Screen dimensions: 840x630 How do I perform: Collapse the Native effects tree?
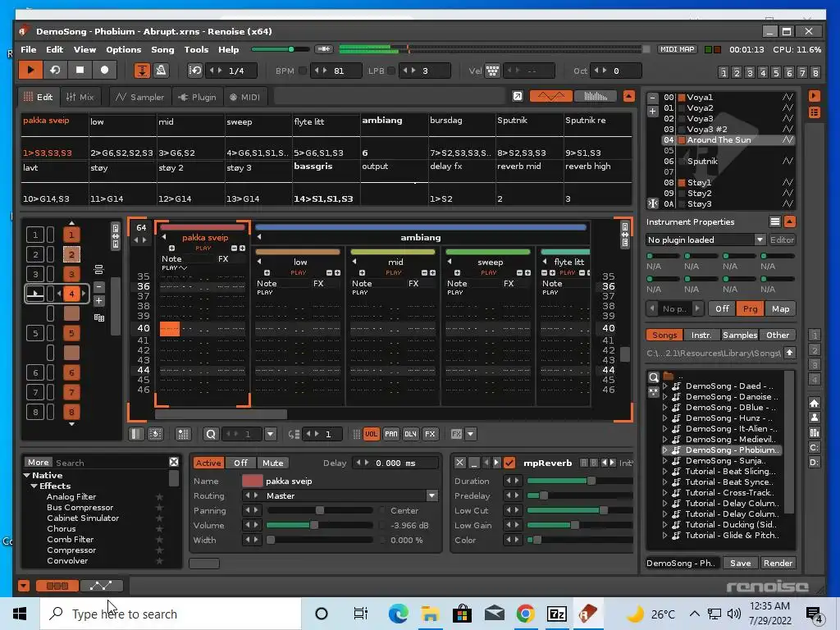(27, 476)
